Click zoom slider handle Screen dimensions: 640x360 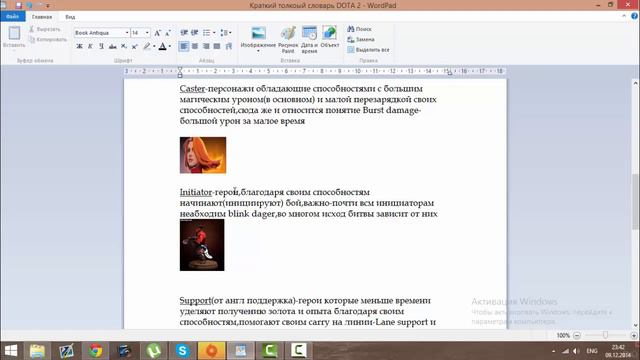(x=605, y=335)
